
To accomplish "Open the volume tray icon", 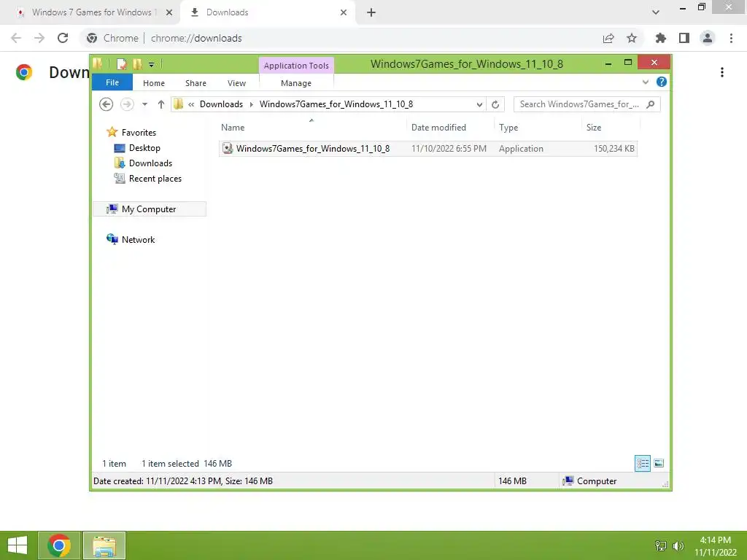I will [x=678, y=545].
